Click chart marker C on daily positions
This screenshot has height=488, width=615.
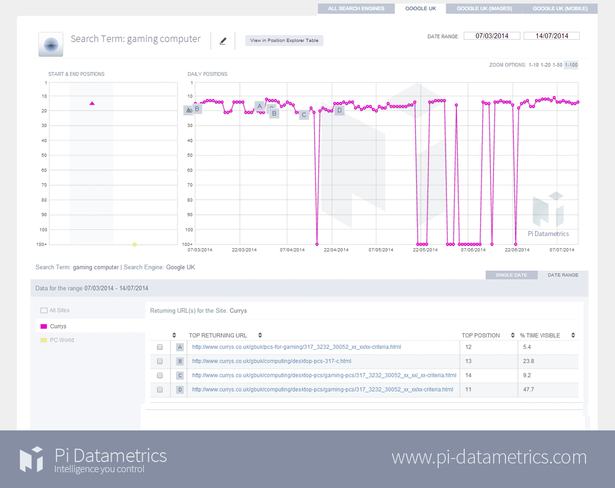coord(304,115)
